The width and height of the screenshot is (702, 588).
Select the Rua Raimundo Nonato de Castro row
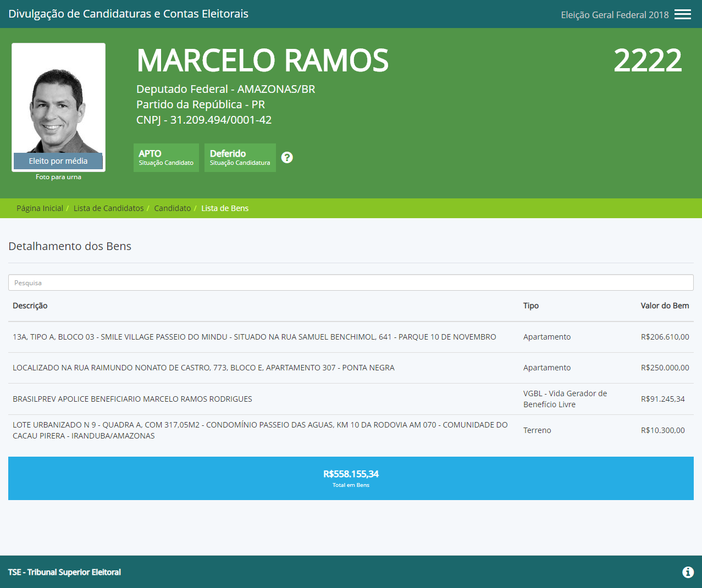pos(351,368)
